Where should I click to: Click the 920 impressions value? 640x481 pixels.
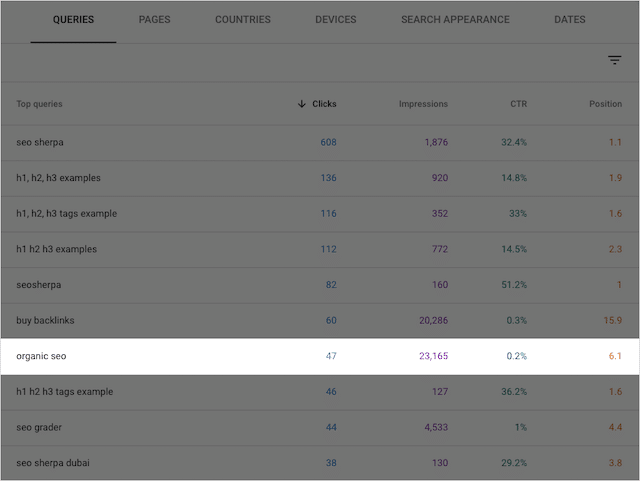click(x=440, y=178)
